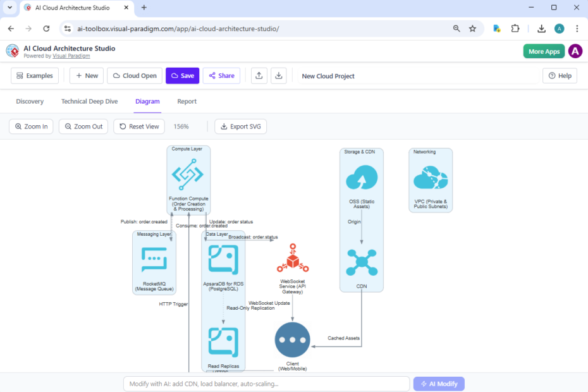The height and width of the screenshot is (392, 588).
Task: Switch to the Report tab
Action: [x=186, y=101]
